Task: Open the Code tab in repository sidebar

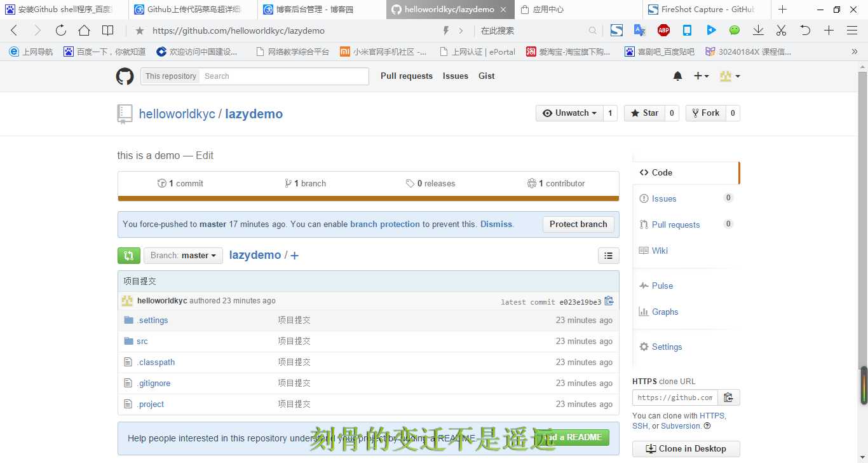Action: click(x=686, y=172)
